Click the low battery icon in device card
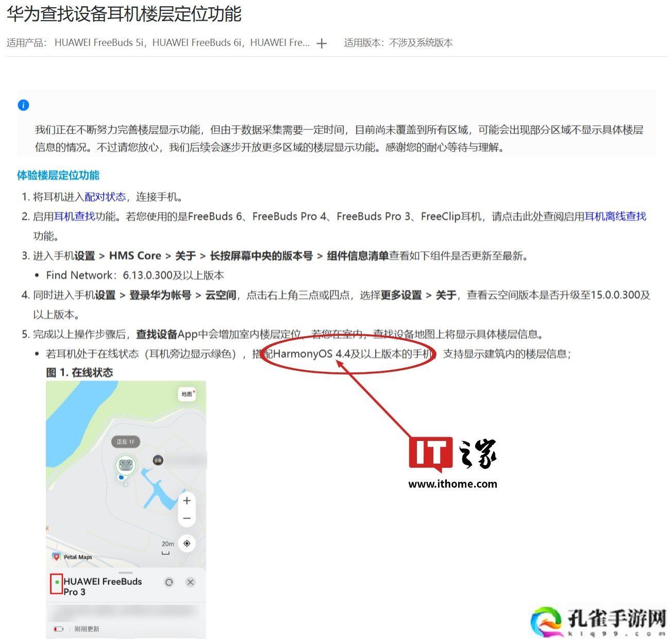Screen dimensions: 672x639 coord(58,629)
